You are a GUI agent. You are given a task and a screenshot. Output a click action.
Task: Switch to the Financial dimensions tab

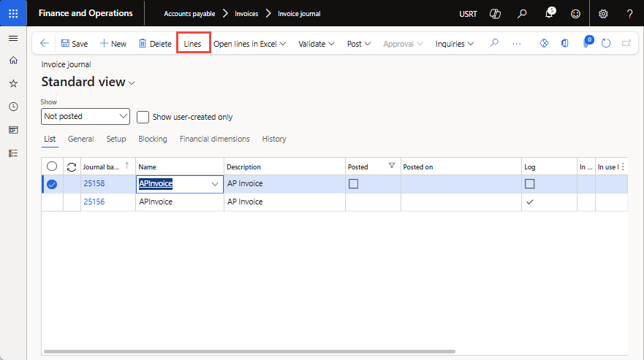click(x=214, y=139)
